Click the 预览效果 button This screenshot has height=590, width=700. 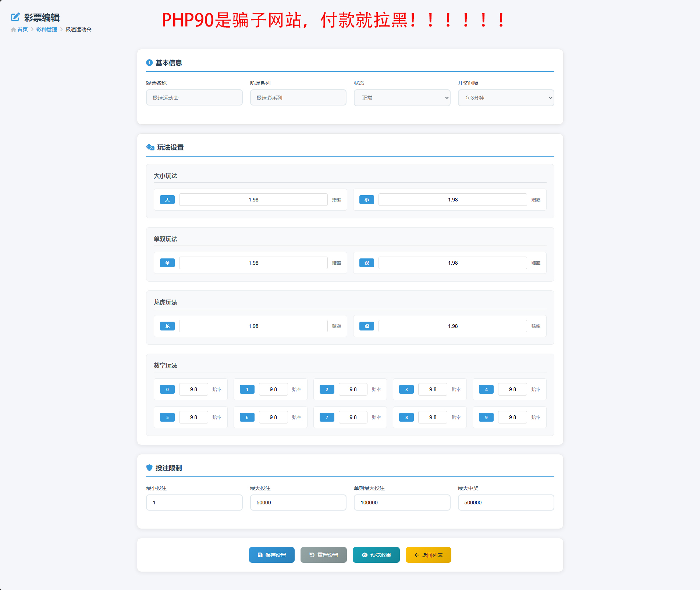(x=376, y=555)
